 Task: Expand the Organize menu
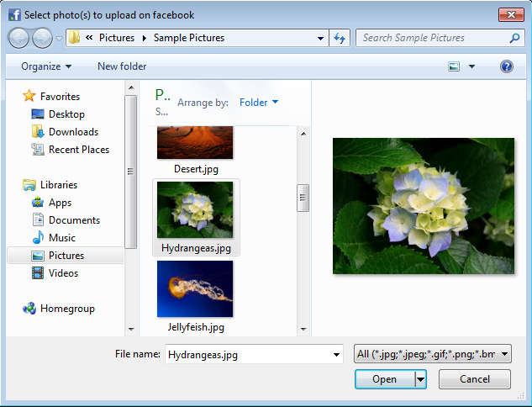(46, 66)
